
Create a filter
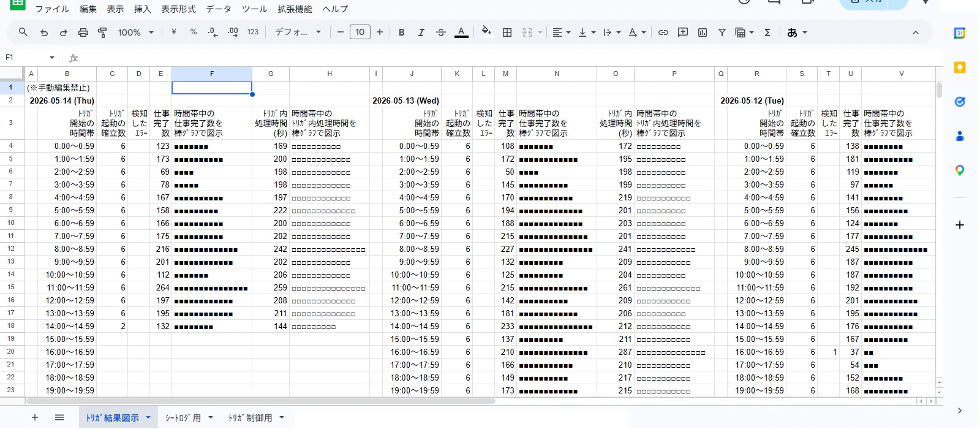(x=722, y=32)
